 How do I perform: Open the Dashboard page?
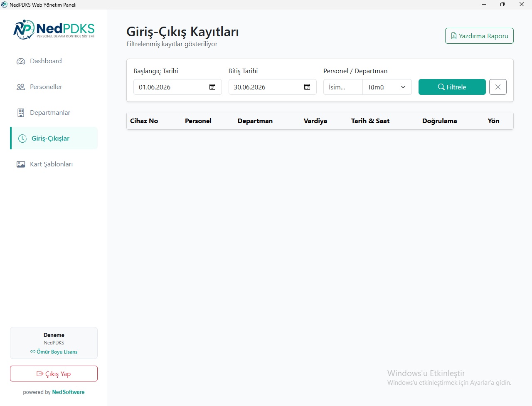coord(54,61)
